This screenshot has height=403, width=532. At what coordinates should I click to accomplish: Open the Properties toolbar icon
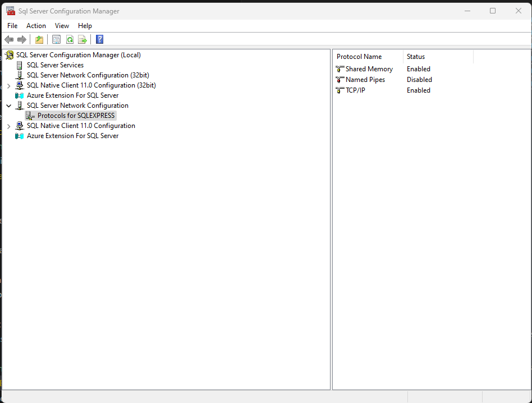click(x=56, y=40)
